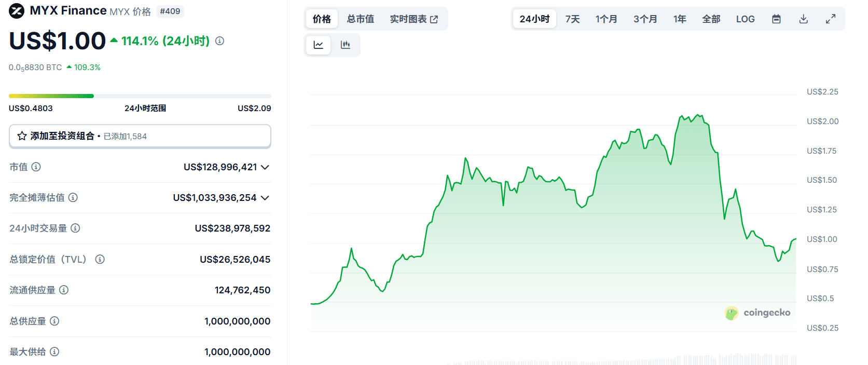Expand the 市值 value dropdown
This screenshot has width=868, height=365.
click(x=265, y=167)
